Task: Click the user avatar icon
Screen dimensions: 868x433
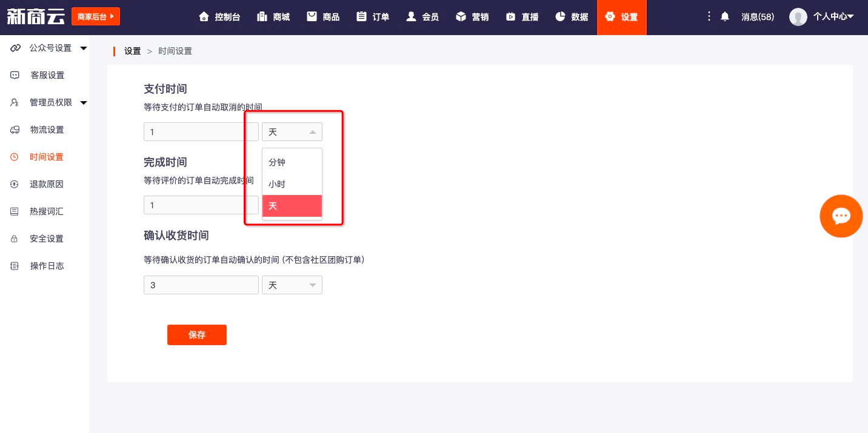Action: (798, 17)
